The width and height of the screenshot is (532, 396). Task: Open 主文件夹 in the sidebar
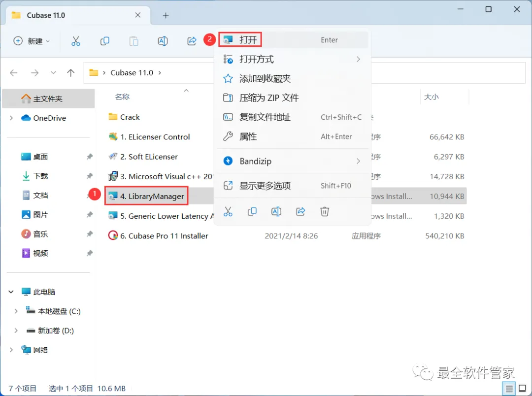pos(48,99)
